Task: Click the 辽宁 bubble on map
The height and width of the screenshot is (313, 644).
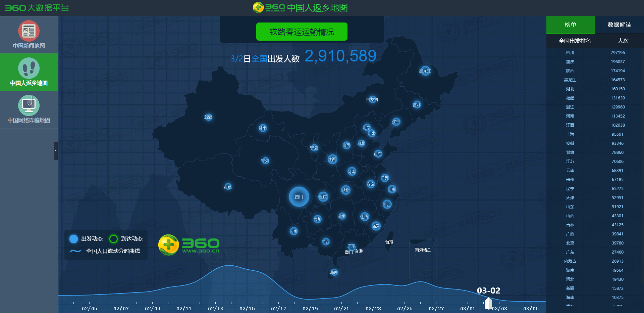Action: point(396,122)
